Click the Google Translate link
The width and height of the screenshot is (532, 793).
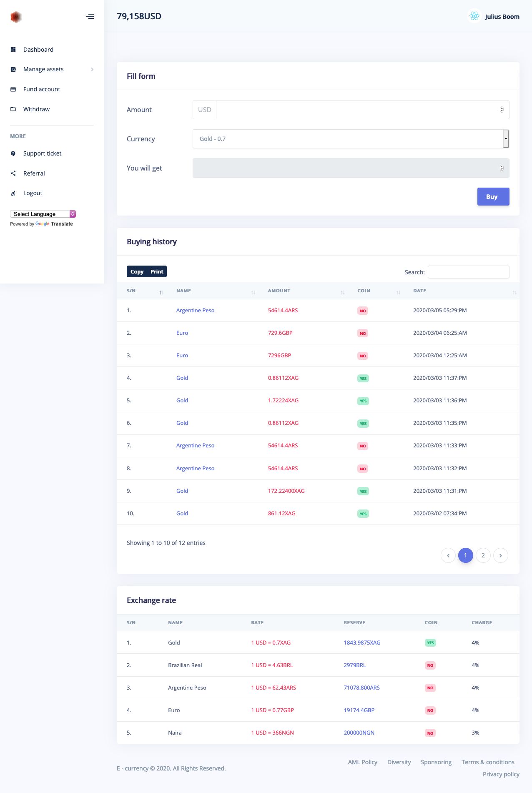click(x=54, y=224)
